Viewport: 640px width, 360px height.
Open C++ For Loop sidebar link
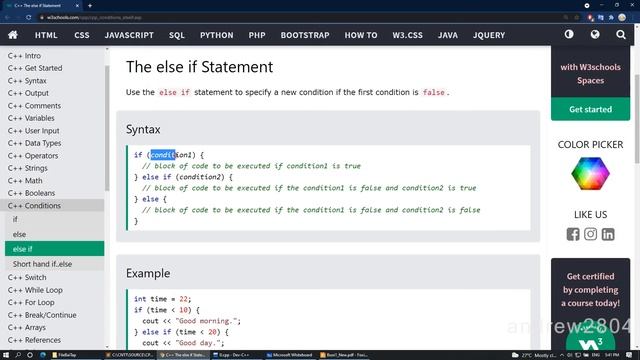click(31, 302)
